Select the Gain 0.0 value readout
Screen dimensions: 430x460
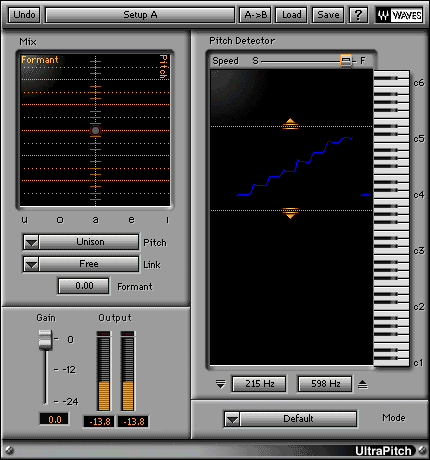click(54, 419)
